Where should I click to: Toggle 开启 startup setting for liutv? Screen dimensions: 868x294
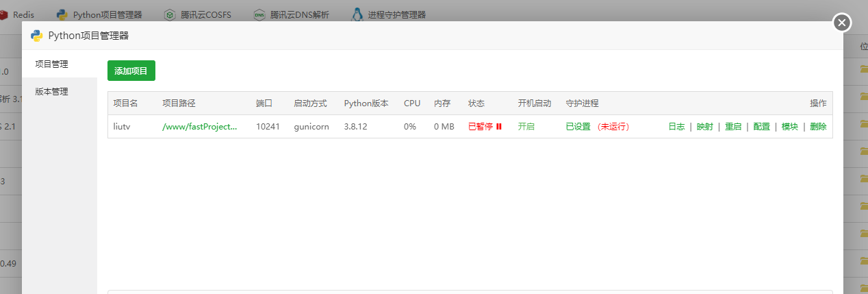tap(526, 127)
